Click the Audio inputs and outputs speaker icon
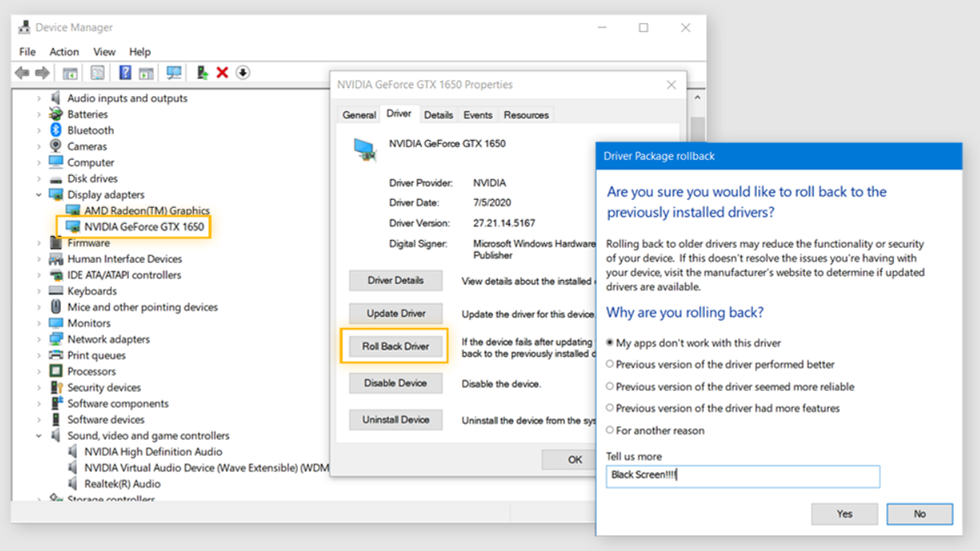The width and height of the screenshot is (980, 551). pos(56,98)
